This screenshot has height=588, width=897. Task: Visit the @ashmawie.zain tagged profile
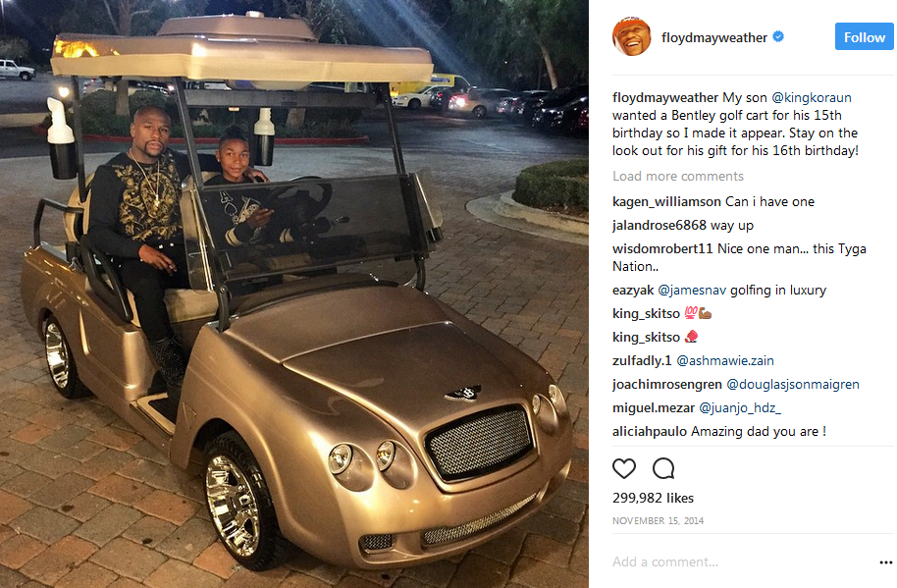(725, 361)
